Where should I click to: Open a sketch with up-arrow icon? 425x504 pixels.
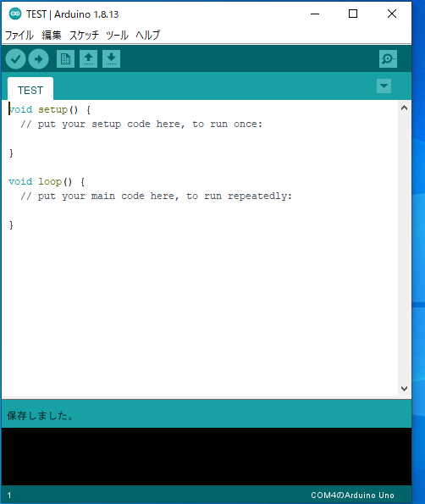pyautogui.click(x=88, y=58)
